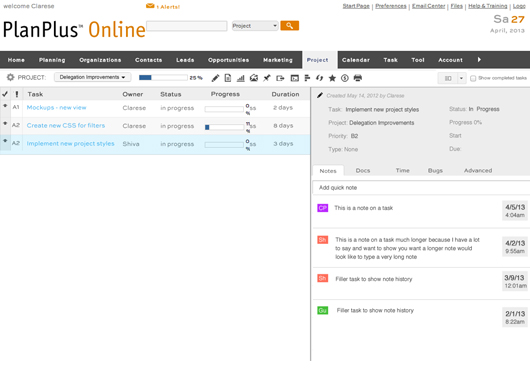Open the Contacts navigation tab

[x=148, y=60]
